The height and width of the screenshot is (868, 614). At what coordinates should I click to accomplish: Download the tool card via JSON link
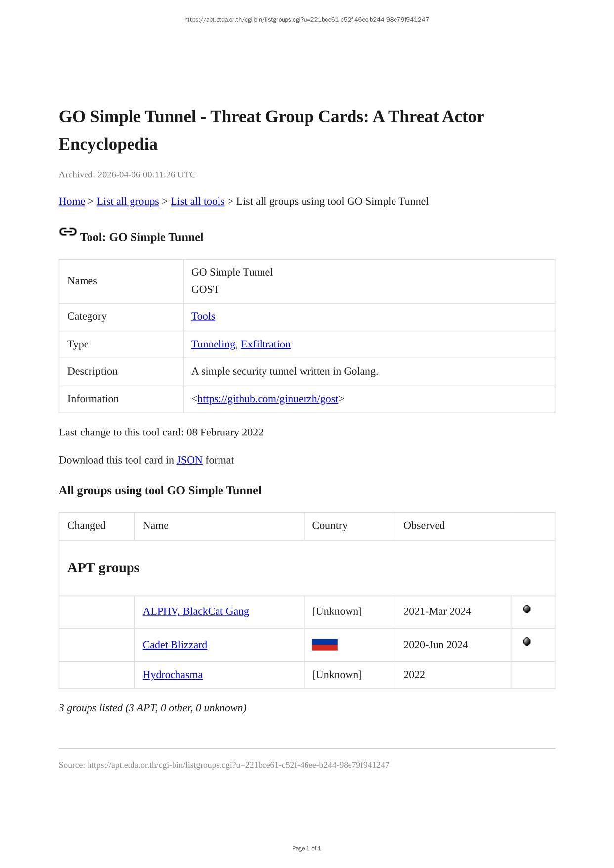pyautogui.click(x=189, y=460)
